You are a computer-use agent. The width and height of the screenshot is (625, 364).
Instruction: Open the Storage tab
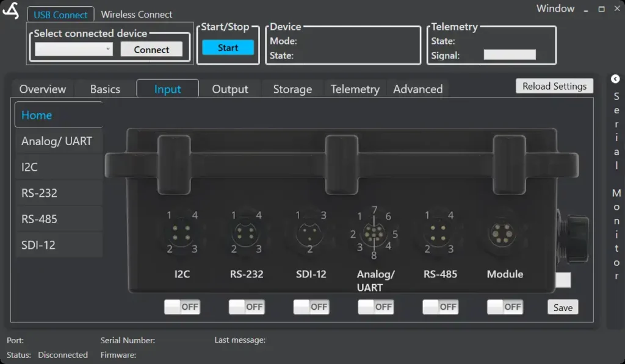click(x=292, y=89)
